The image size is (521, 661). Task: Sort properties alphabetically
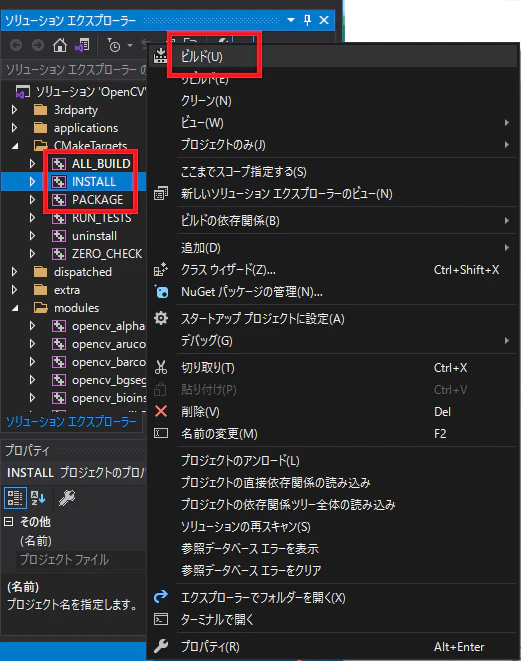[38, 498]
